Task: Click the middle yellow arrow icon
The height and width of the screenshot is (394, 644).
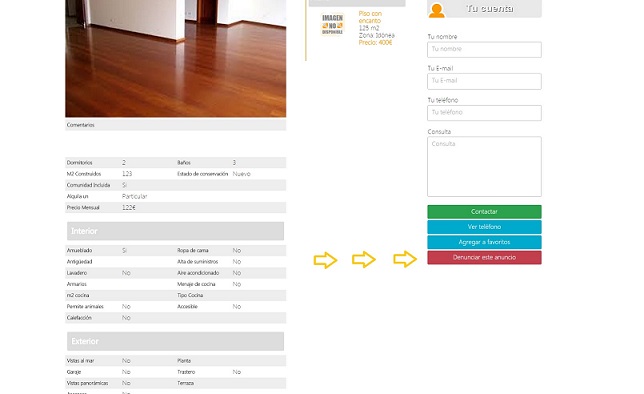Action: (x=364, y=259)
